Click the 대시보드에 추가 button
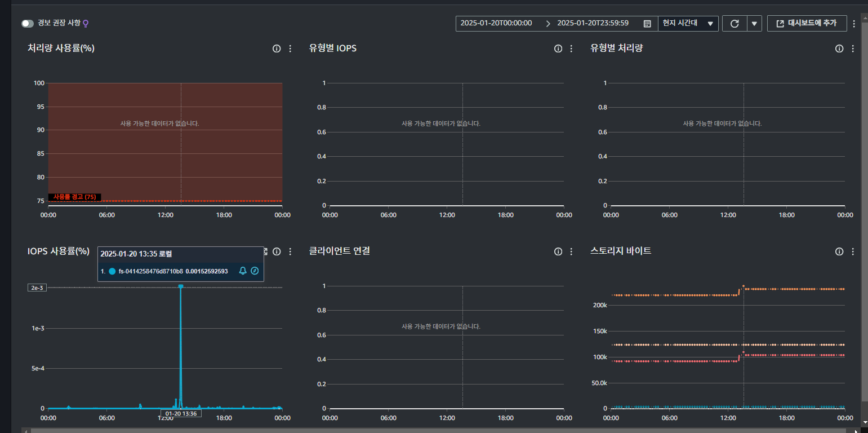Screen dimensions: 868x433 pos(807,24)
